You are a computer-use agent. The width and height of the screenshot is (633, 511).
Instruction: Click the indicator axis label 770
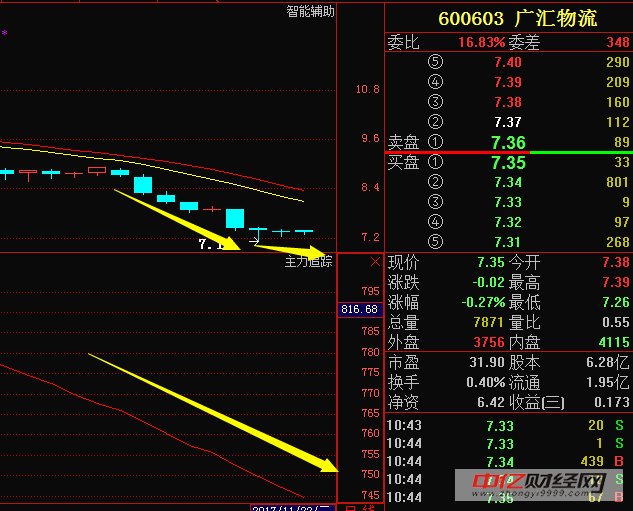point(371,393)
